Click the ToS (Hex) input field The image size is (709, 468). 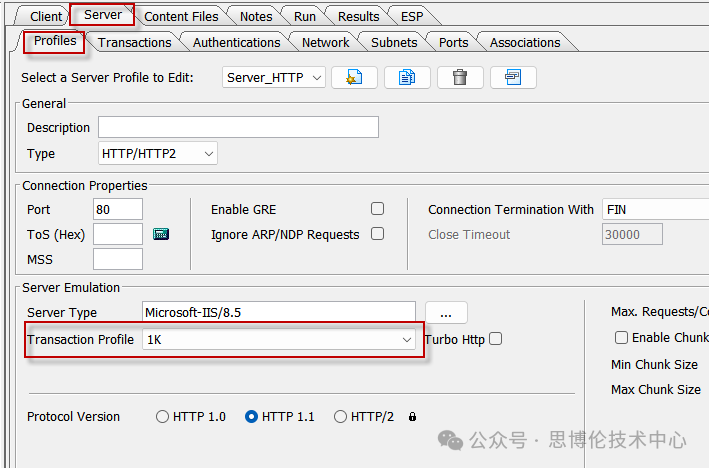click(118, 234)
